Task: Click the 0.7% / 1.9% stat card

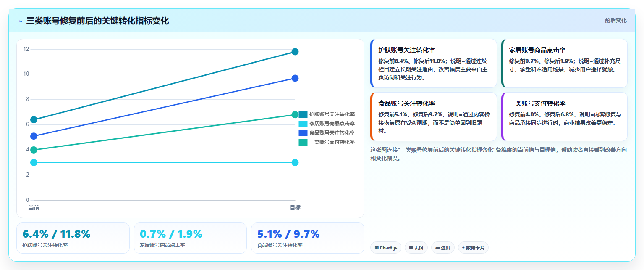Action: point(190,238)
